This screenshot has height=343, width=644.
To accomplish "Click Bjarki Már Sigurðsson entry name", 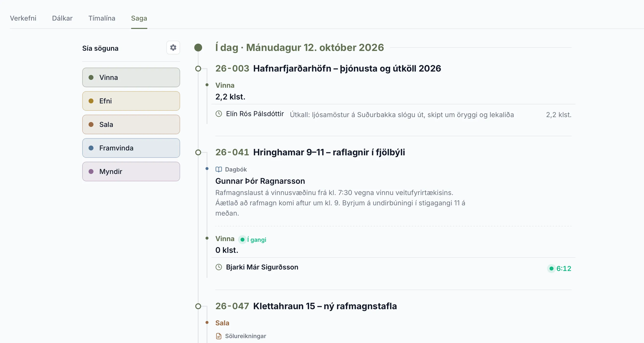I will click(262, 267).
